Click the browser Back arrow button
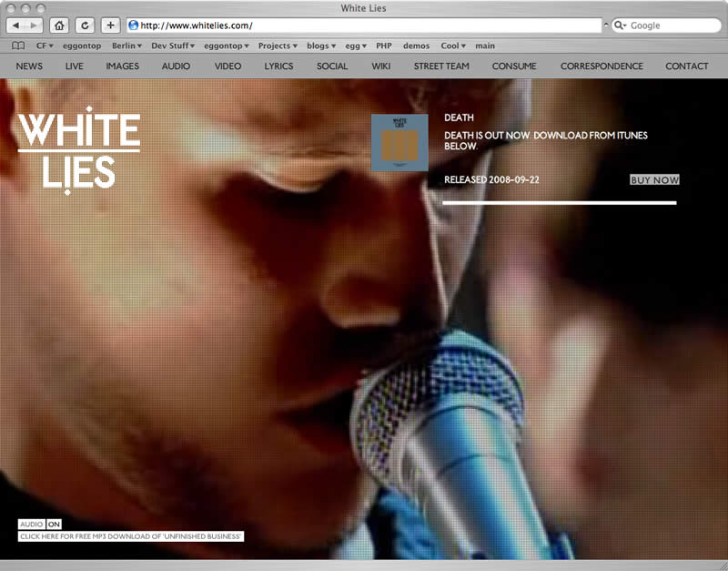The image size is (728, 571). click(x=16, y=25)
